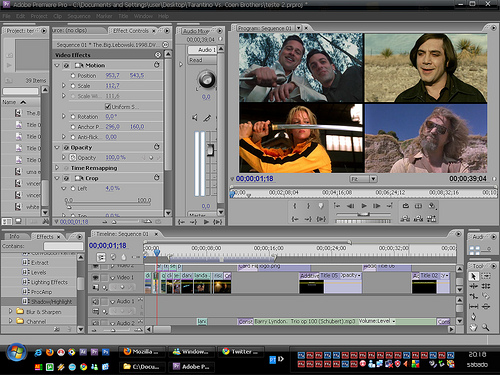This screenshot has width=500, height=375.
Task: Turn the Audio Mixer pan knob
Action: [x=207, y=80]
